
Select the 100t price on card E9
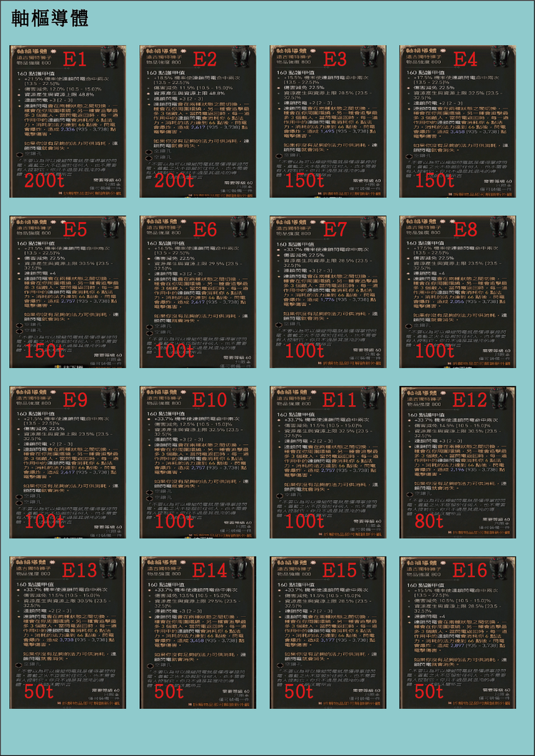[44, 521]
